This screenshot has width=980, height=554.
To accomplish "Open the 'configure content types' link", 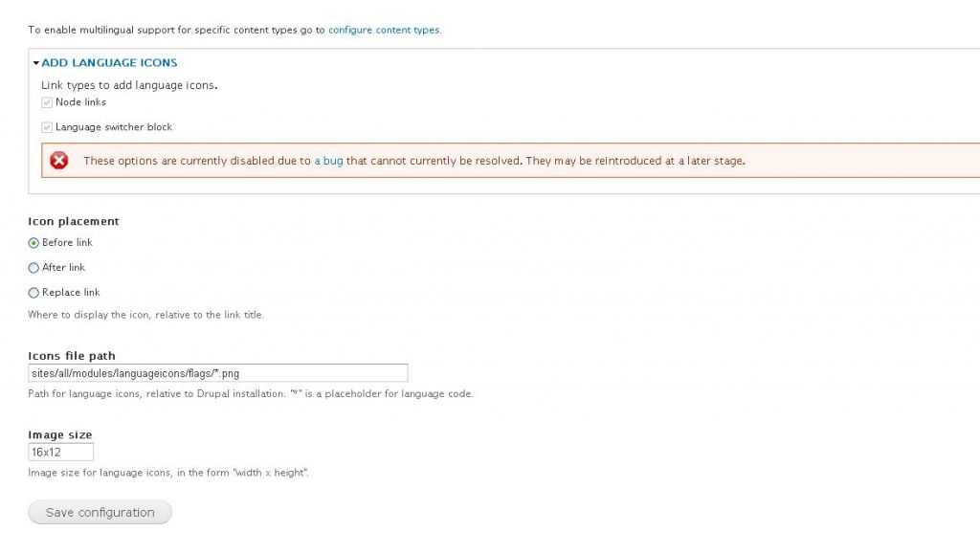I will click(384, 31).
